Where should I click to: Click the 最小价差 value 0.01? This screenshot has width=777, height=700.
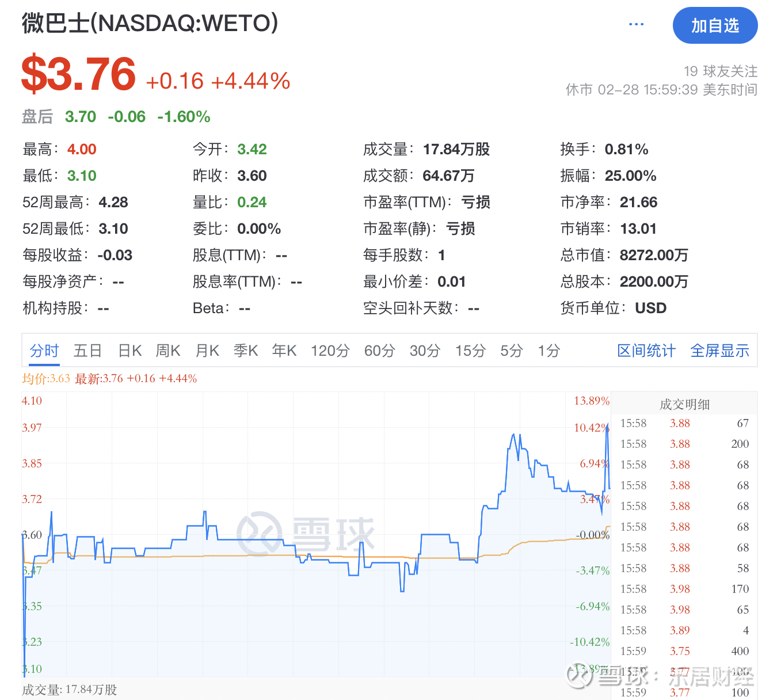pyautogui.click(x=451, y=282)
